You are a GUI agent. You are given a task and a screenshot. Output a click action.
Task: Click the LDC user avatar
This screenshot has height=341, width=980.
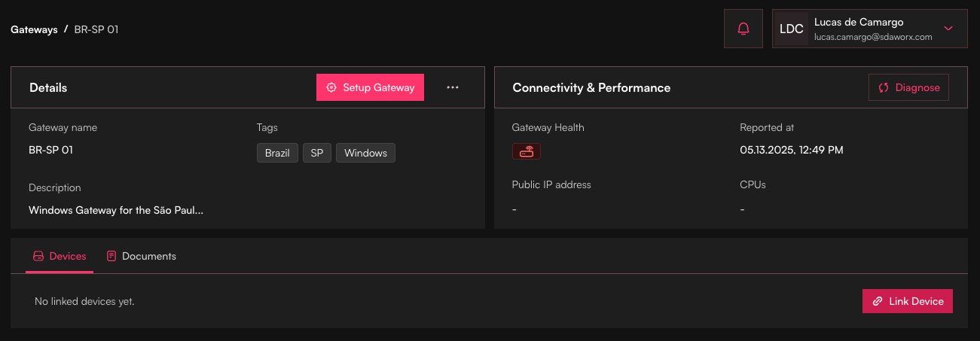[x=791, y=29]
